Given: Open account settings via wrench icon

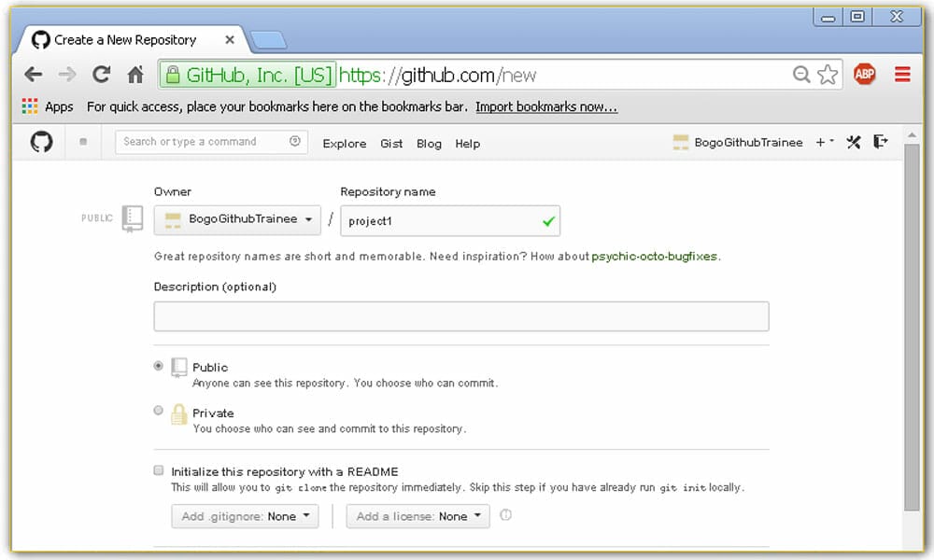Looking at the screenshot, I should coord(853,142).
